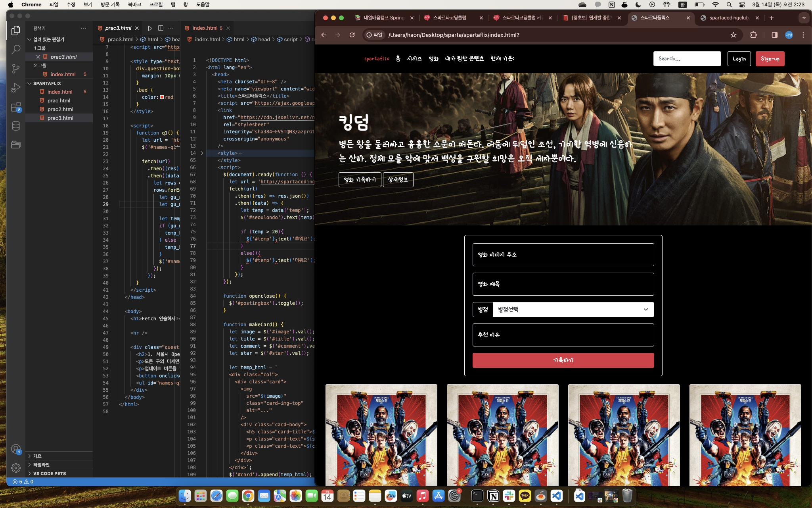812x508 pixels.
Task: Click the red Sign-up button
Action: [x=770, y=59]
